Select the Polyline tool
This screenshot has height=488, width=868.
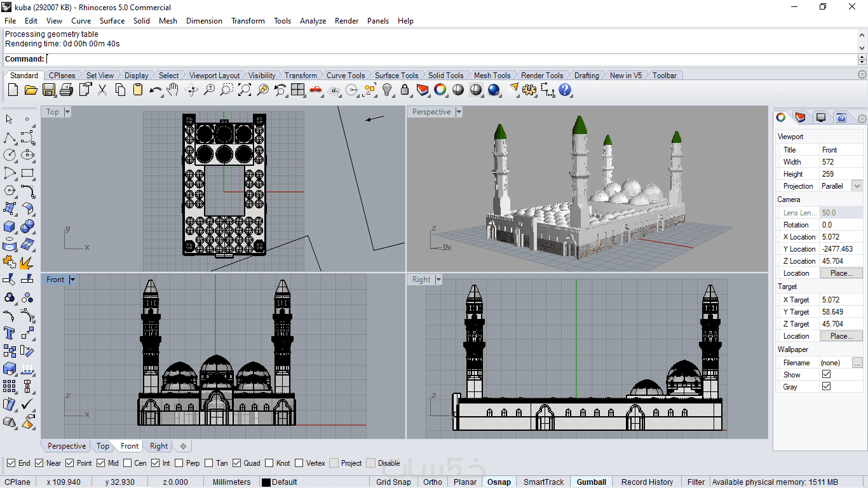[10, 138]
